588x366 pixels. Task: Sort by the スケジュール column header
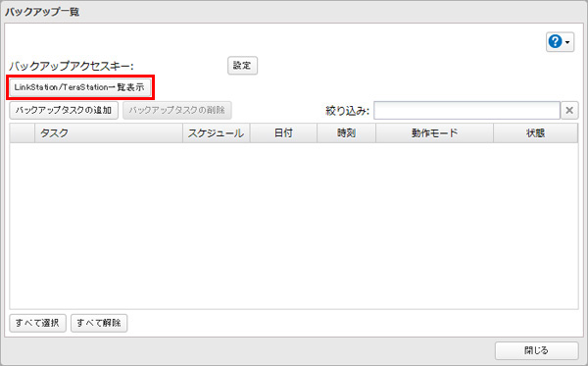[217, 132]
